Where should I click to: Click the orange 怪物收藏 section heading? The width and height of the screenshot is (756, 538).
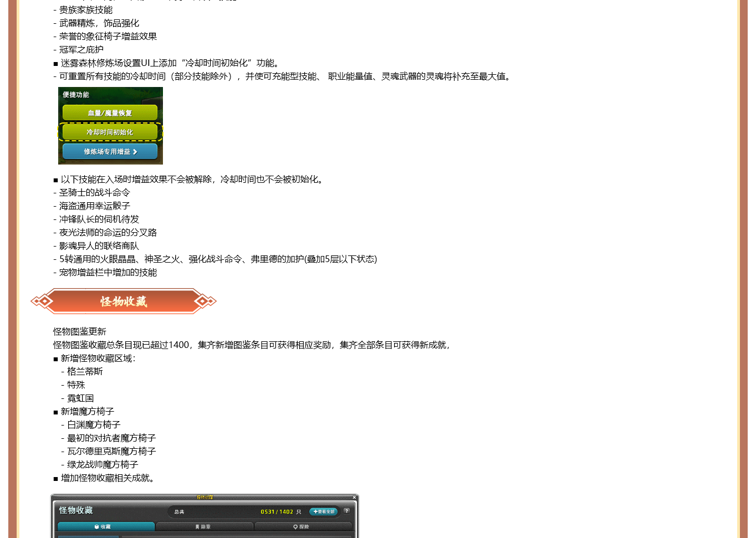(x=123, y=301)
